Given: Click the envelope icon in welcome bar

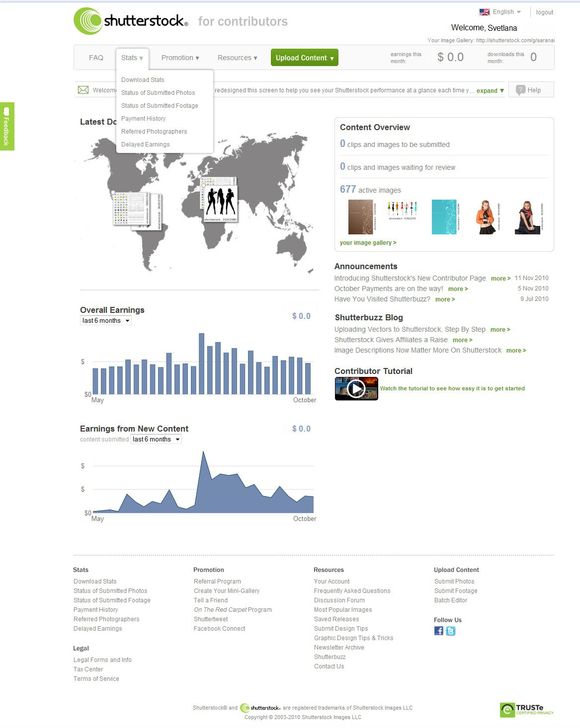Looking at the screenshot, I should pos(83,90).
